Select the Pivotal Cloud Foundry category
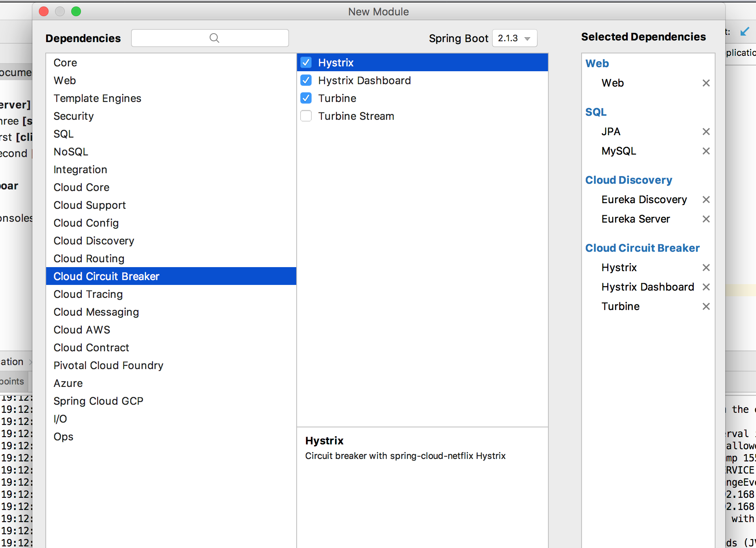 point(108,365)
